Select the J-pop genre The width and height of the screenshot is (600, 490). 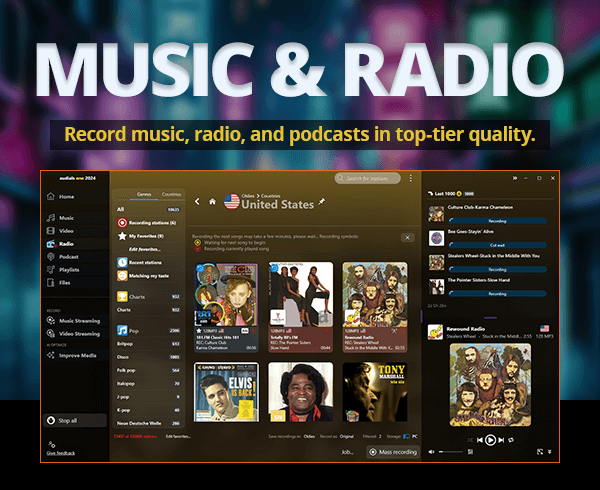point(148,397)
